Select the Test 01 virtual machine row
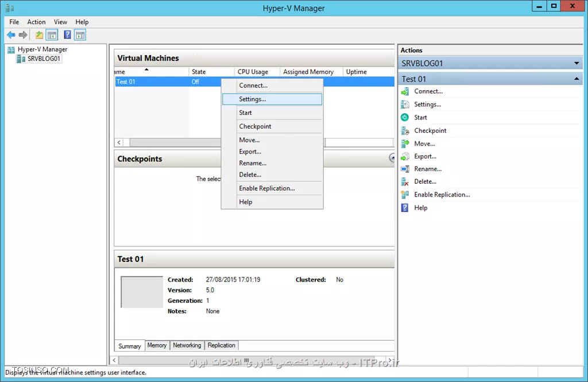This screenshot has width=588, height=382. click(x=254, y=82)
